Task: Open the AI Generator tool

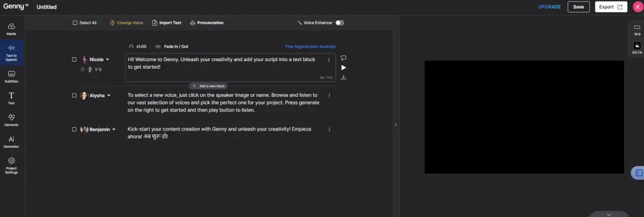Action: 11,142
